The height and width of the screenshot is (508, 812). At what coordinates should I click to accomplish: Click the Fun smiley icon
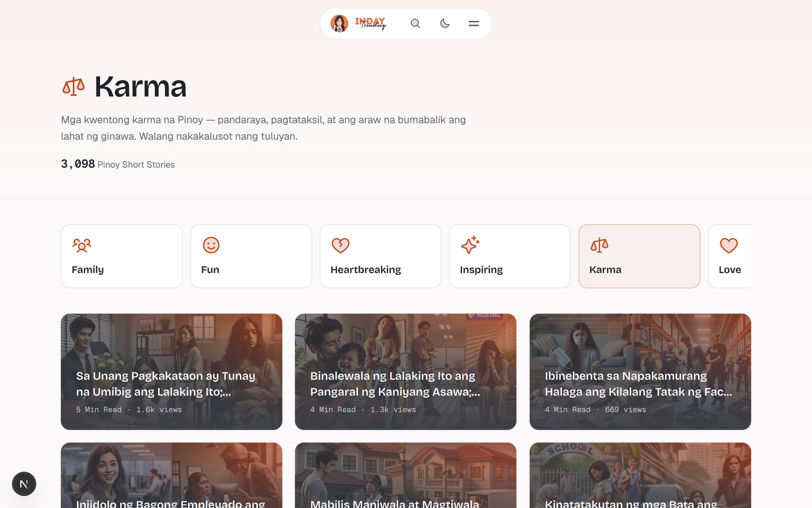click(x=211, y=245)
